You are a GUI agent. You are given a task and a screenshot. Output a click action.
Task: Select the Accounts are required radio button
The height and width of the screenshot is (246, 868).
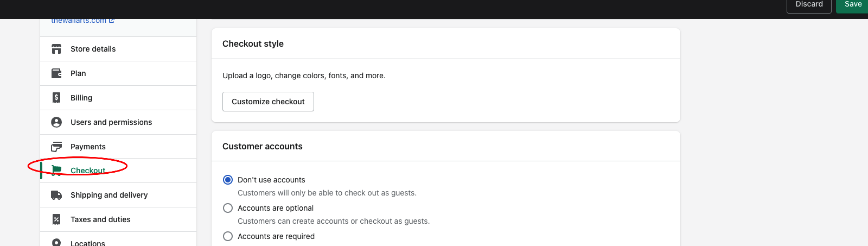pyautogui.click(x=228, y=236)
